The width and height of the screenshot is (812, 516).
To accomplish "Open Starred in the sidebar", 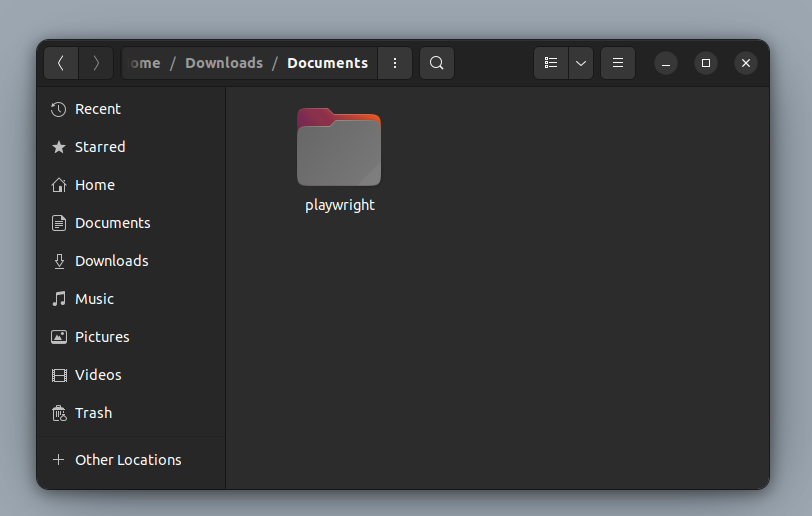I will click(132, 147).
